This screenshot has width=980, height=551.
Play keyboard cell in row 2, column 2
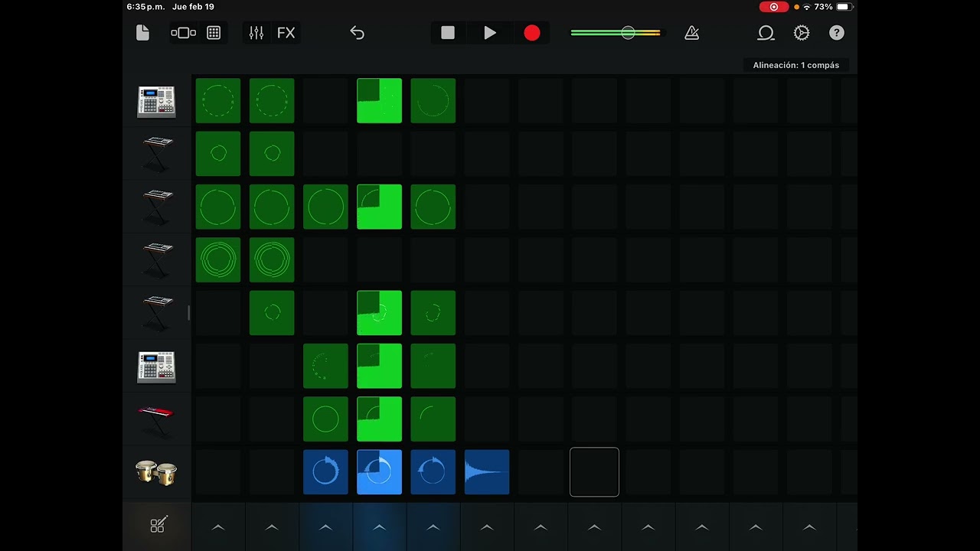click(272, 154)
